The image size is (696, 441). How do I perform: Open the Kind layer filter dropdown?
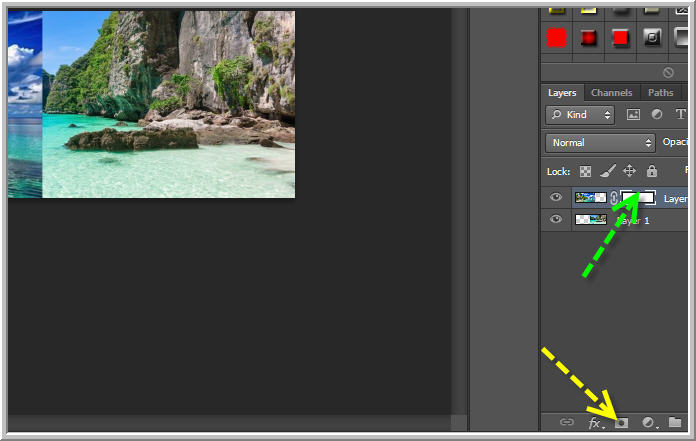pos(580,115)
